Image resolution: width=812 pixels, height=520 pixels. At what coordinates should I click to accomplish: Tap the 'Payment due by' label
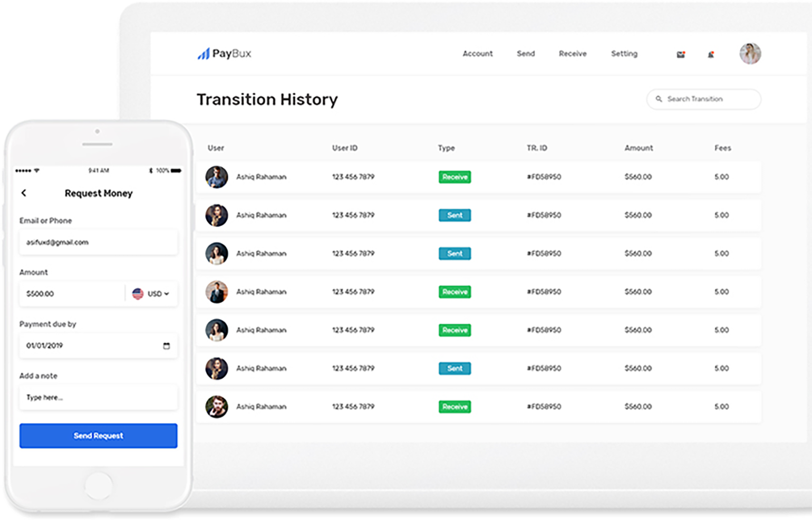48,324
